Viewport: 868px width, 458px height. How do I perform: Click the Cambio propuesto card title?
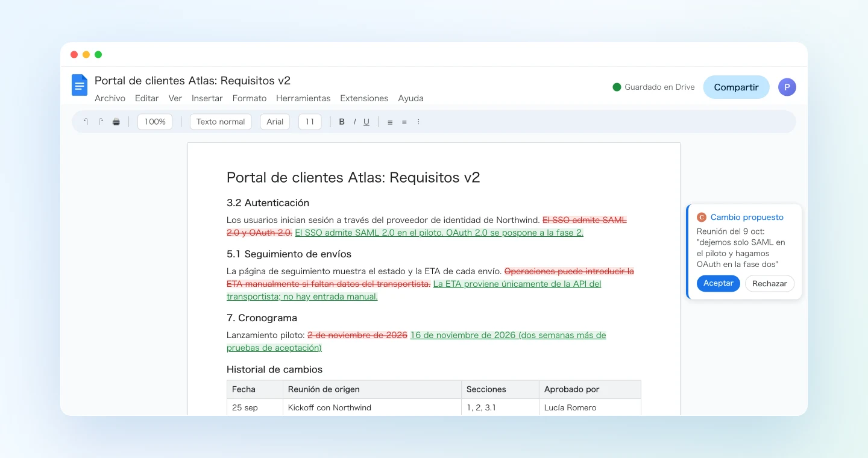[747, 218]
